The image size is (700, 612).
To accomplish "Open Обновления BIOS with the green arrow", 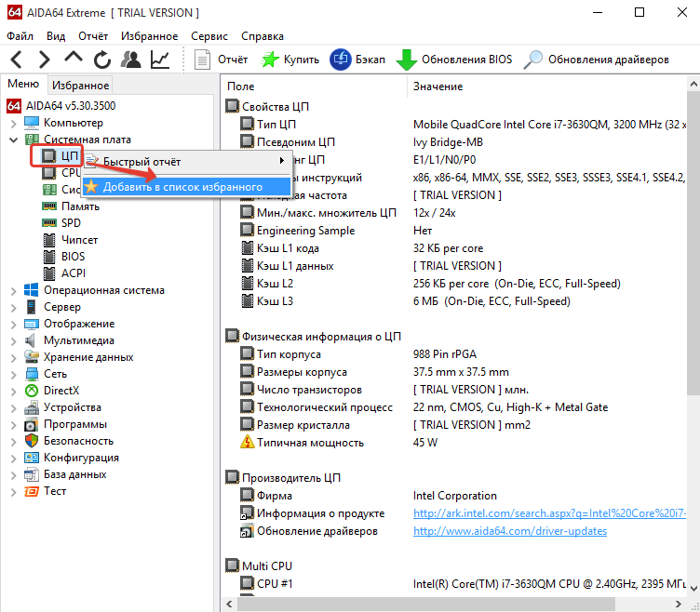I will tap(454, 60).
